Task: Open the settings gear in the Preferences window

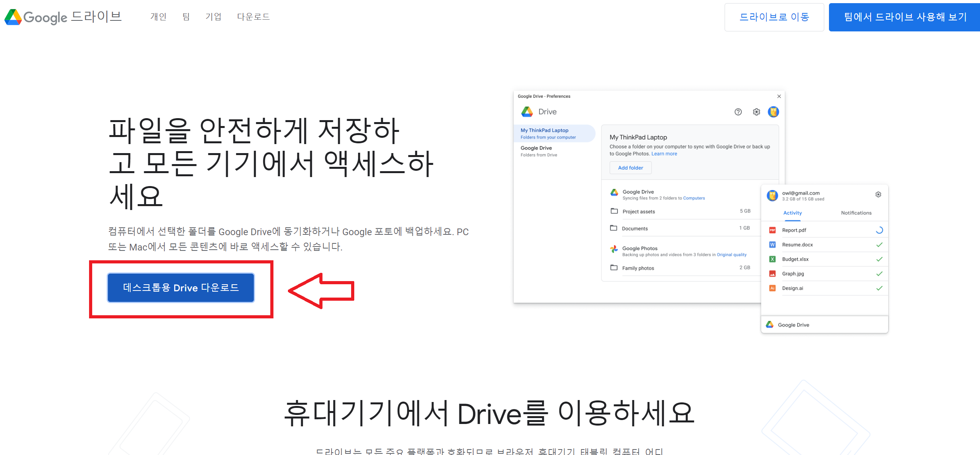Action: [756, 112]
